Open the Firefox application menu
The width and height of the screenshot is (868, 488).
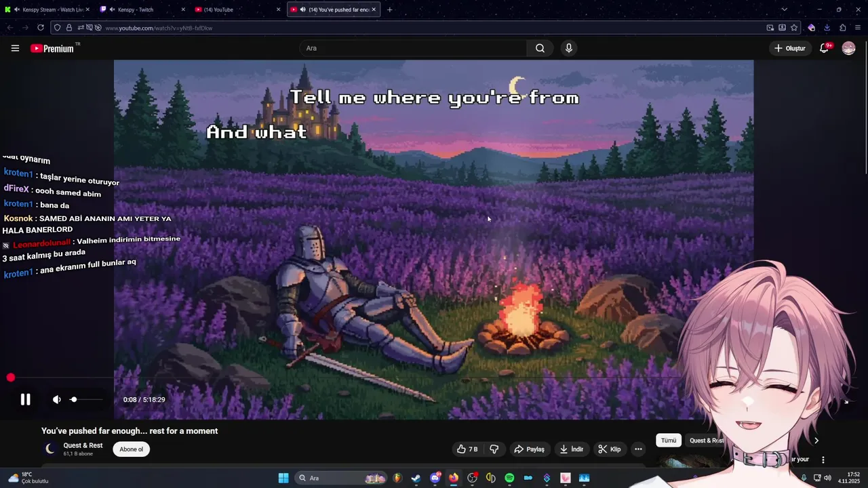[858, 28]
